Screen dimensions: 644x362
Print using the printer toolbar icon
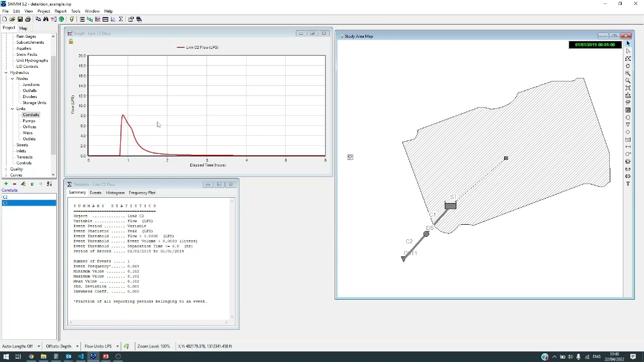(28, 19)
